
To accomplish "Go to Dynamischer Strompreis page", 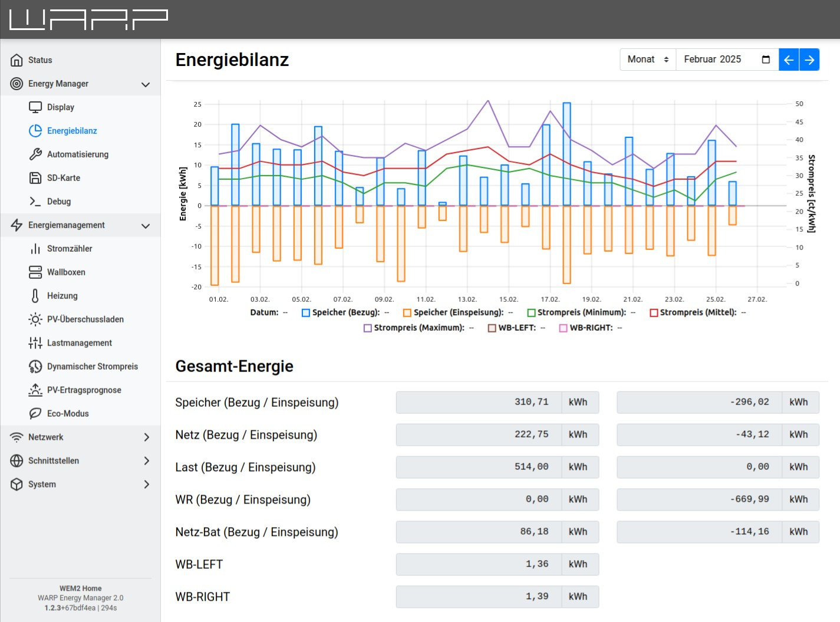I will click(x=92, y=367).
